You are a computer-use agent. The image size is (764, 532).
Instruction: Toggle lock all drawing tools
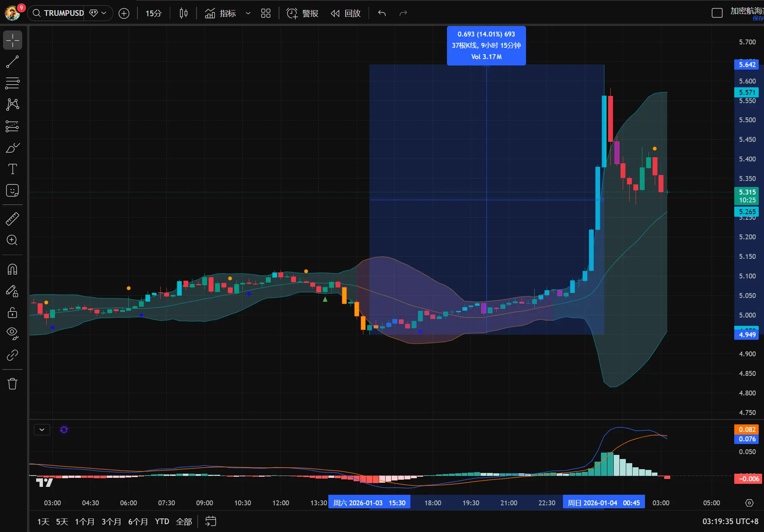(12, 312)
